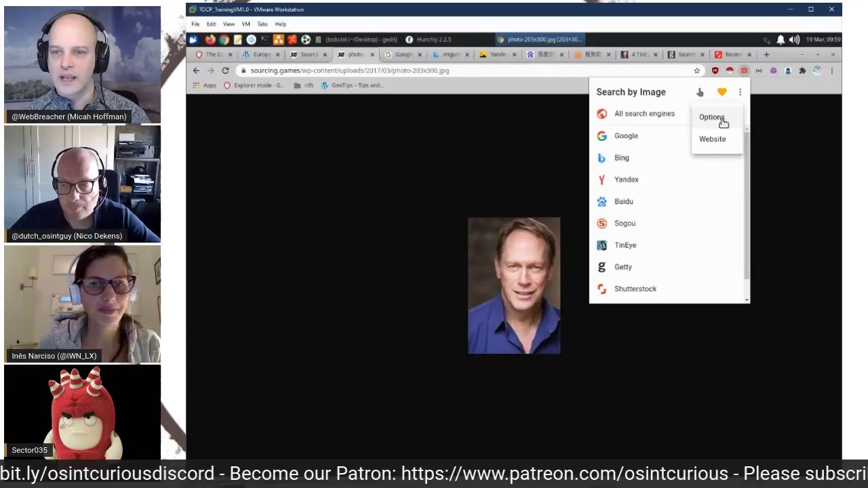
Task: Click the uBlock shield extension icon
Action: 715,70
